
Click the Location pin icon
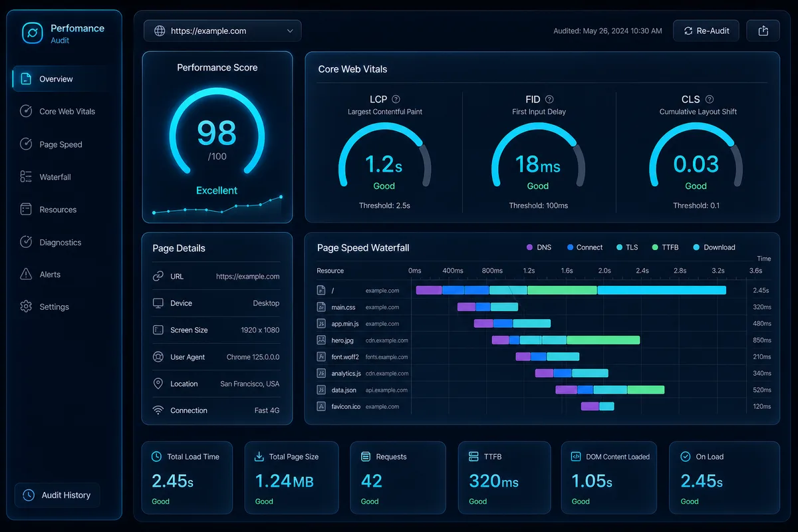pyautogui.click(x=158, y=384)
